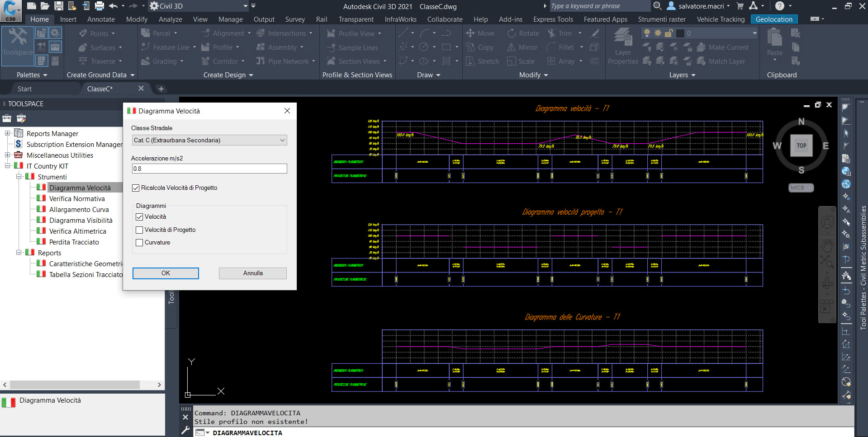Viewport: 868px width, 437px height.
Task: Click the Make Current layer tool
Action: click(x=723, y=47)
